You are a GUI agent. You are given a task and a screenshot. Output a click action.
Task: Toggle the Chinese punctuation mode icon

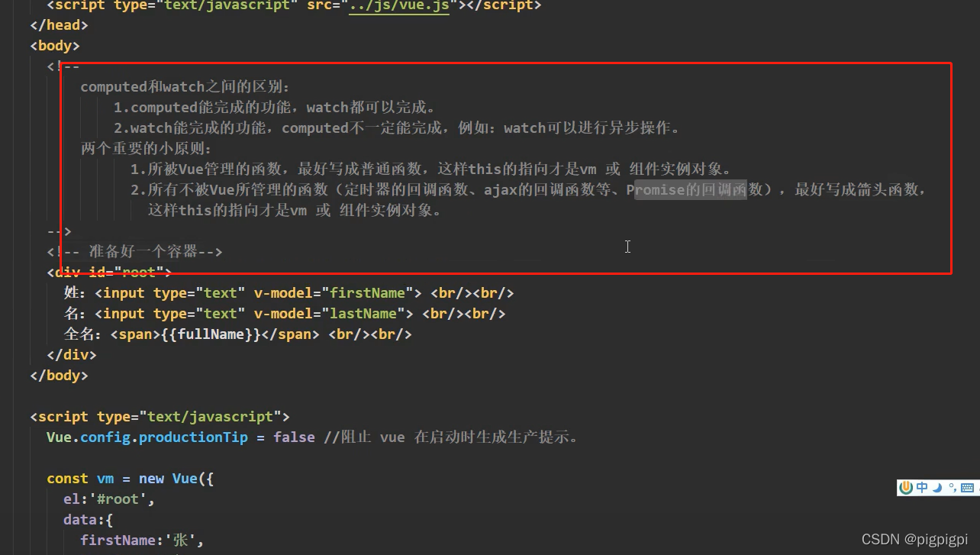pyautogui.click(x=953, y=487)
